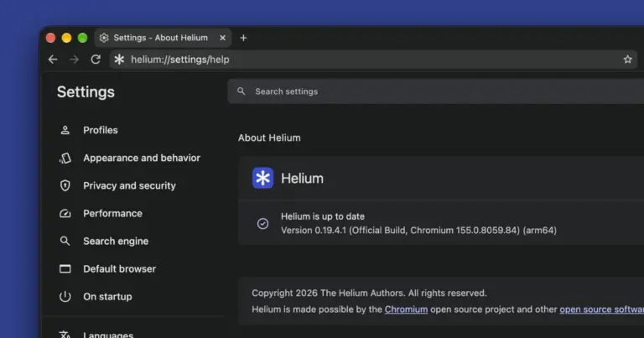
Task: Click the yellow minimize window button
Action: tap(66, 38)
